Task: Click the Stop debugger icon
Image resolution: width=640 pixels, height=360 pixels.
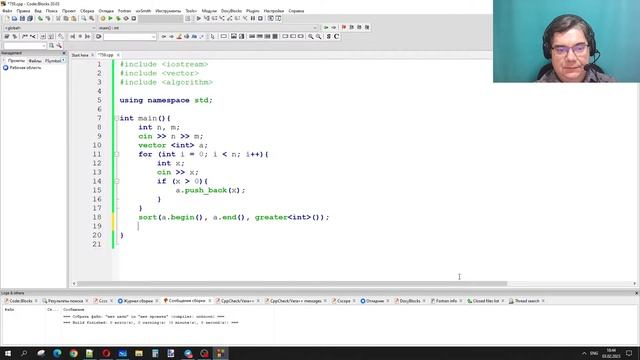Action: click(260, 18)
